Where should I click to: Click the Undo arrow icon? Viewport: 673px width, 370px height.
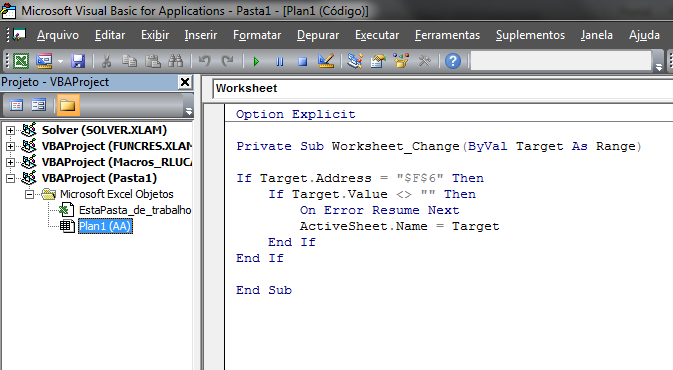204,61
